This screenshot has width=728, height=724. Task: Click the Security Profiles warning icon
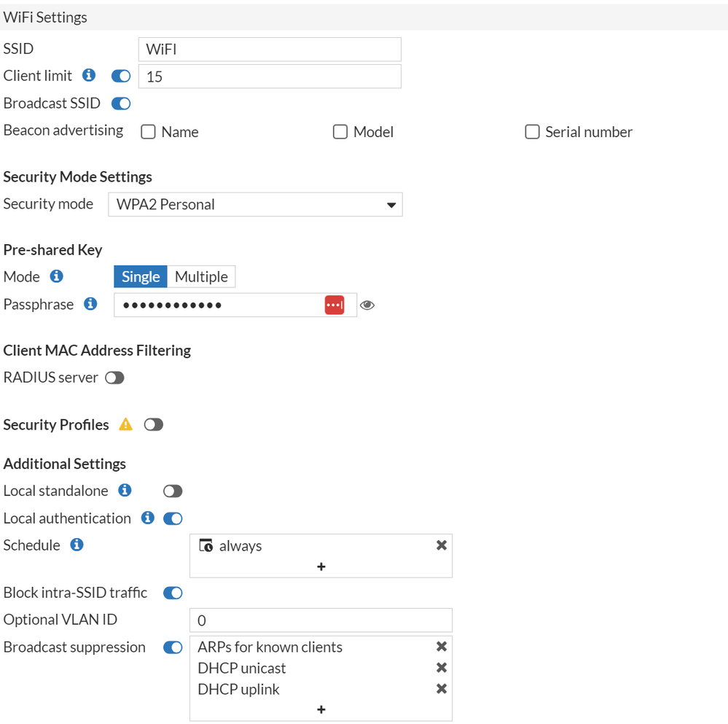pyautogui.click(x=126, y=424)
